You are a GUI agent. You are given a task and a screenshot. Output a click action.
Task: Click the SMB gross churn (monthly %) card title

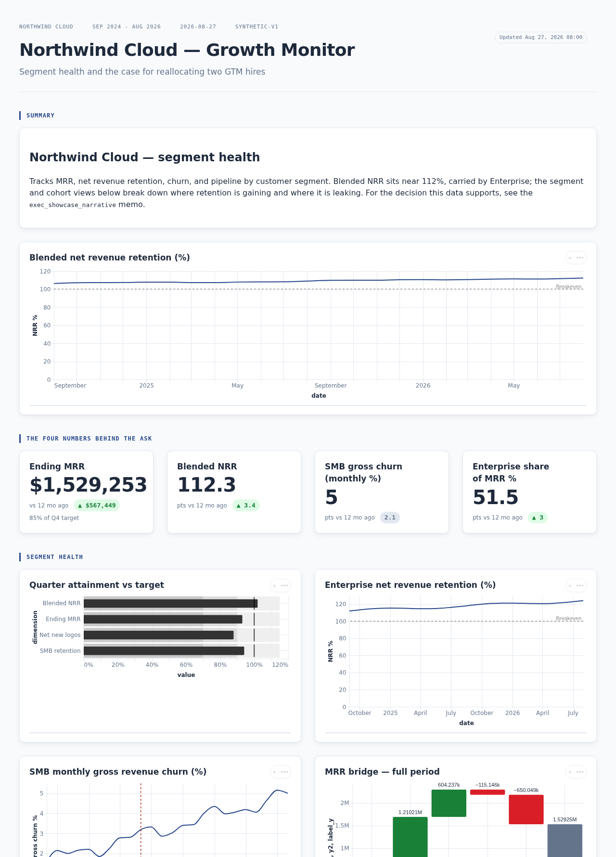coord(363,472)
